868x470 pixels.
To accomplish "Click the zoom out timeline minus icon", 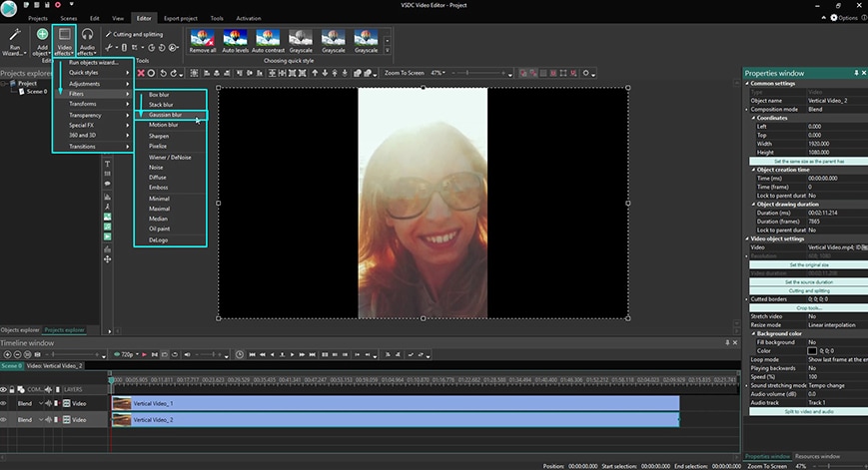I will (x=17, y=354).
